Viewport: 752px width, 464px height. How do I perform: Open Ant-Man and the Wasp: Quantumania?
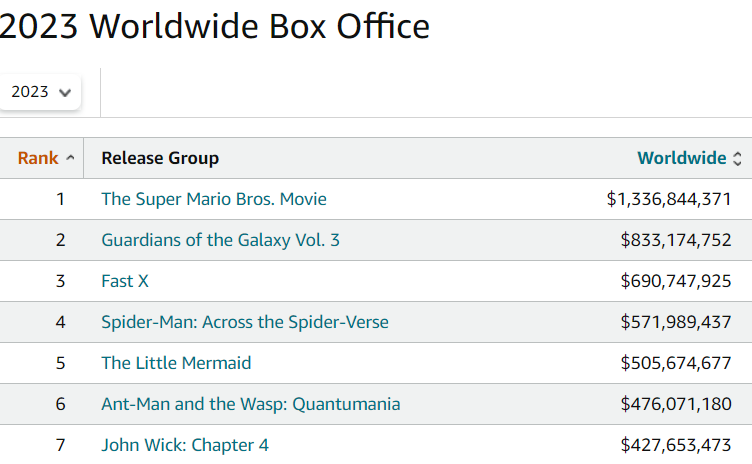251,404
